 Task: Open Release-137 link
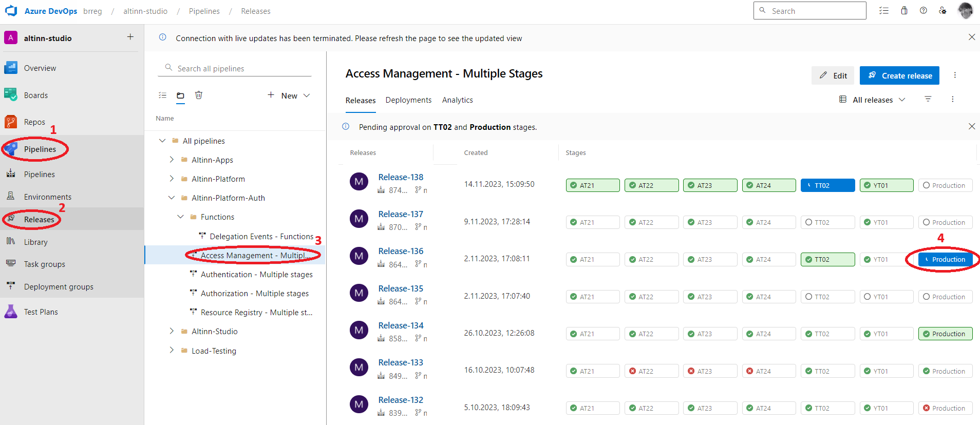(401, 214)
